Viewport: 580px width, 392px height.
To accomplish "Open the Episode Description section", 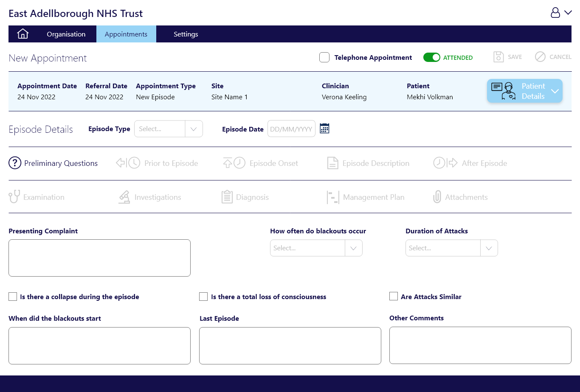I will 369,163.
